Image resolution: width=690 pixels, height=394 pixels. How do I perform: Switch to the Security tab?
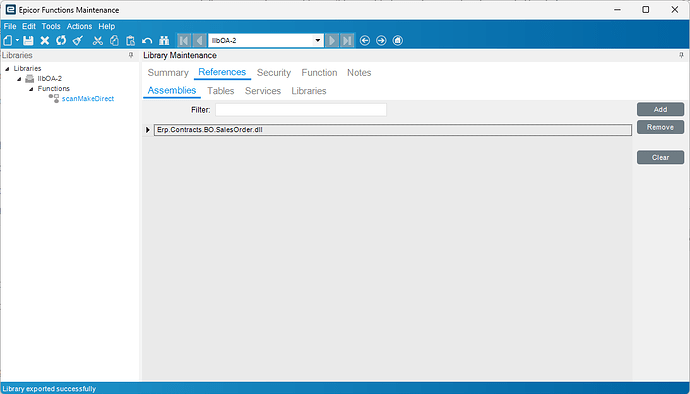(x=274, y=73)
